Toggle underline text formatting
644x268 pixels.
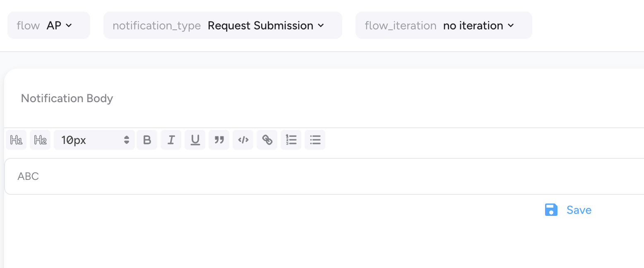(195, 140)
